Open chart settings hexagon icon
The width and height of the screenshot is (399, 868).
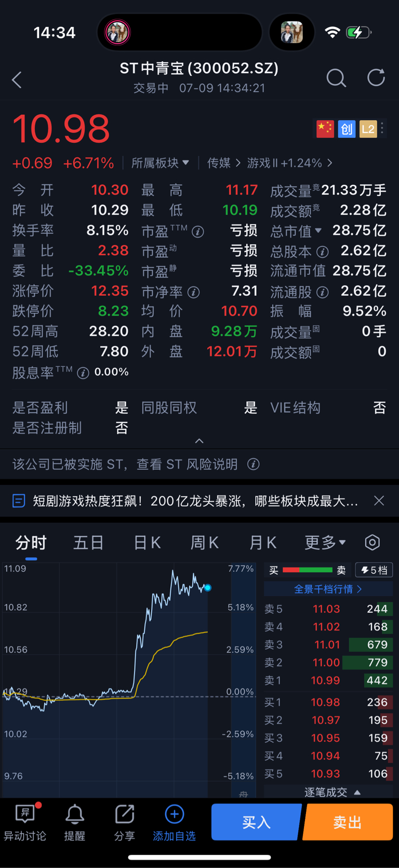pyautogui.click(x=373, y=543)
